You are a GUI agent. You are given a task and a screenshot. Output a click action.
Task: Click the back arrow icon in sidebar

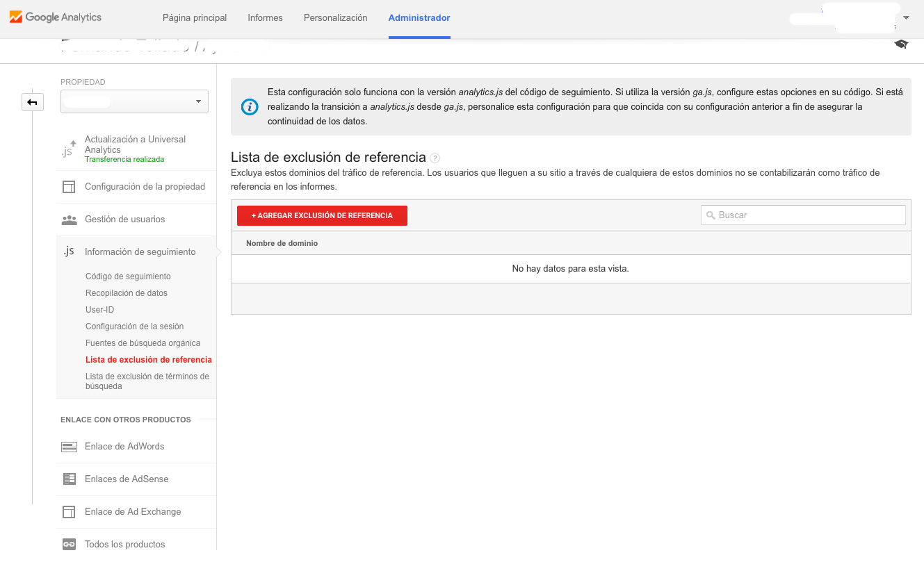pyautogui.click(x=32, y=102)
